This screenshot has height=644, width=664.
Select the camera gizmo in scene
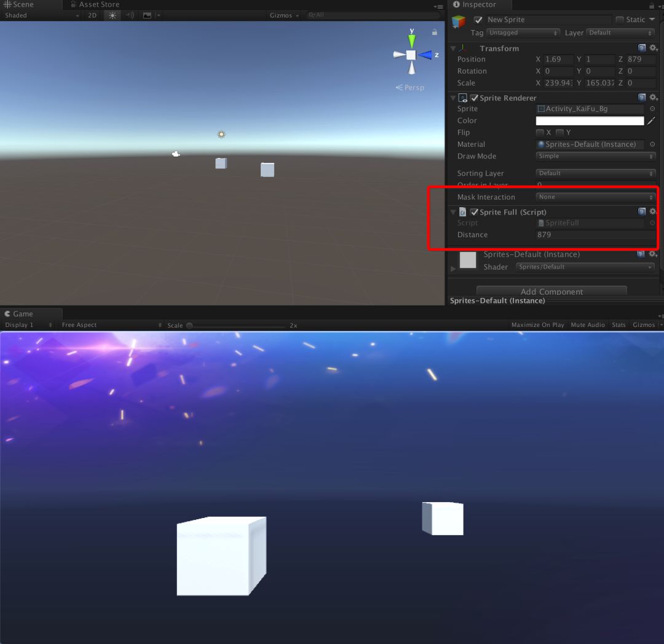click(176, 154)
